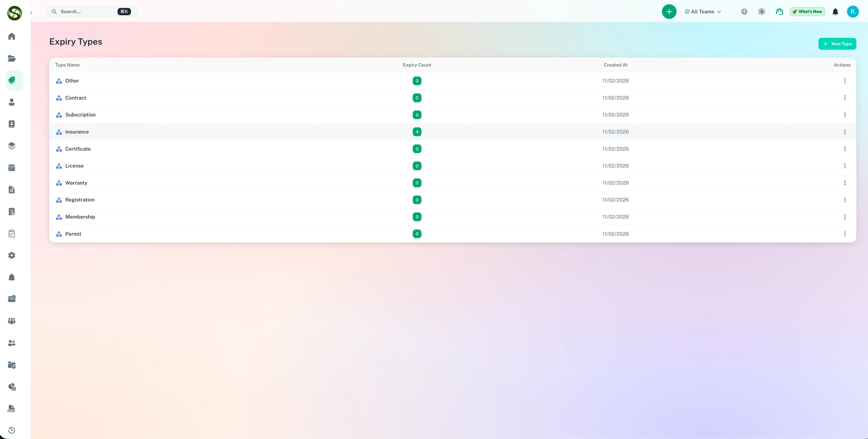
Task: Expand the sidebar with the chevron arrow
Action: pos(31,13)
